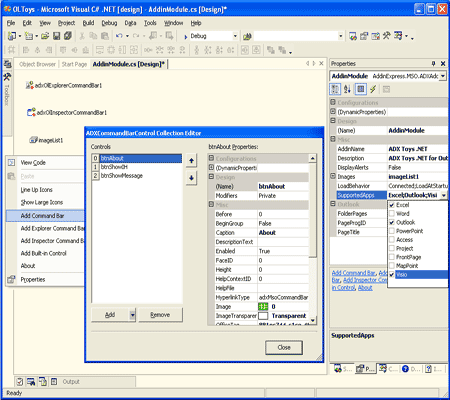
Task: Click the Caption value About field
Action: click(x=283, y=233)
